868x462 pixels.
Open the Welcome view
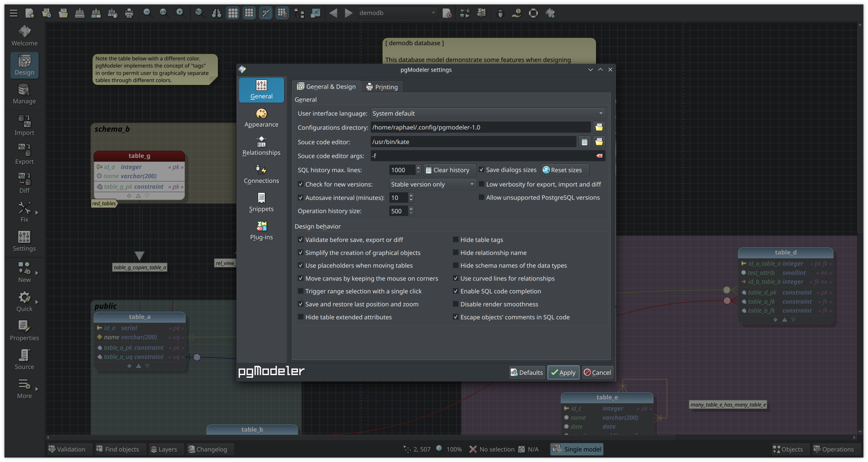point(25,36)
